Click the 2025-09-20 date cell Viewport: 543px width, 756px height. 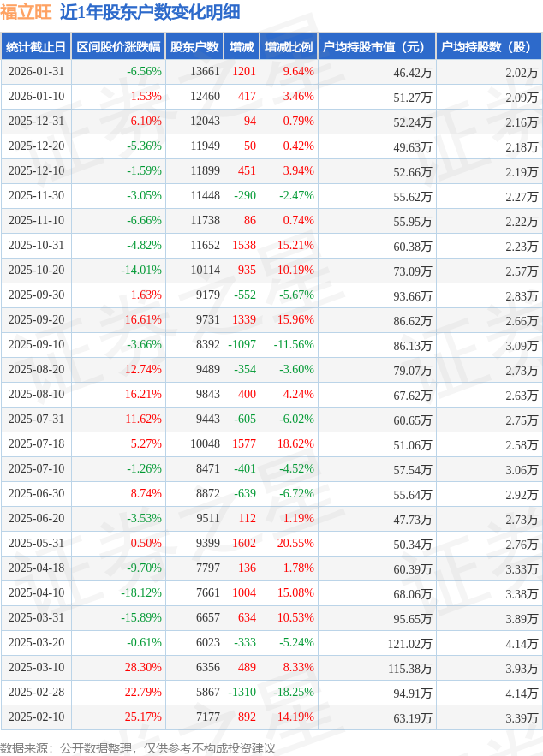[36, 320]
